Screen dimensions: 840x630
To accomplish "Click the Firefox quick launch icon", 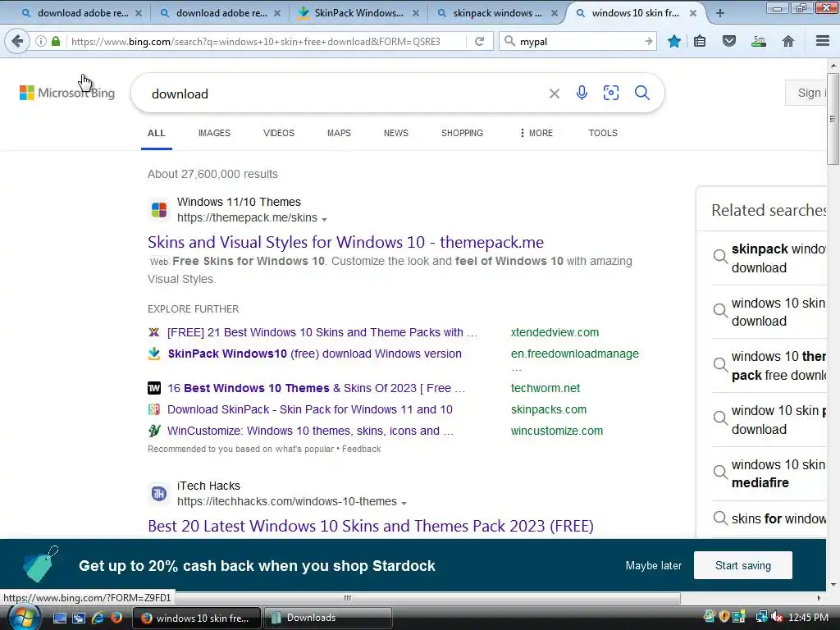I will 116,618.
